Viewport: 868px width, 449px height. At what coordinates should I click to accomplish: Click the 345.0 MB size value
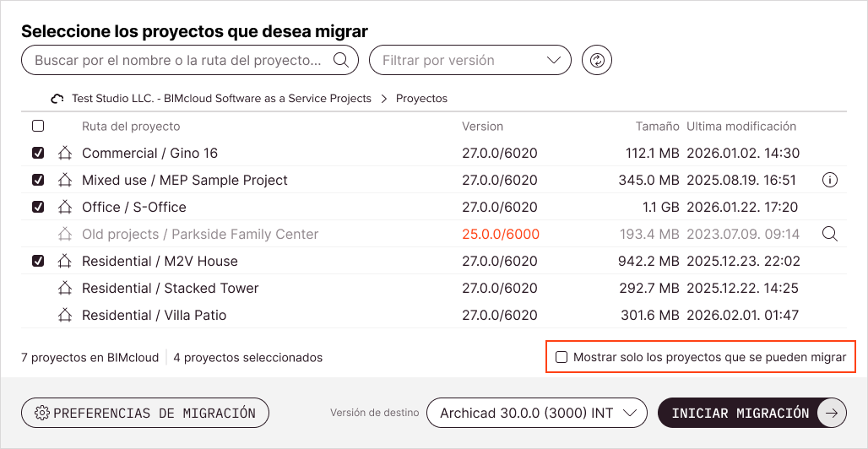pyautogui.click(x=648, y=180)
